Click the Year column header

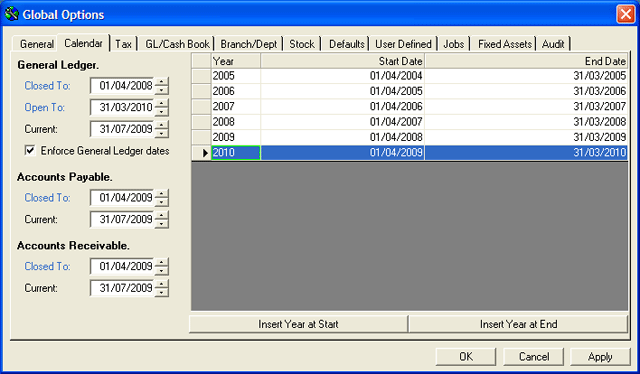(x=236, y=61)
